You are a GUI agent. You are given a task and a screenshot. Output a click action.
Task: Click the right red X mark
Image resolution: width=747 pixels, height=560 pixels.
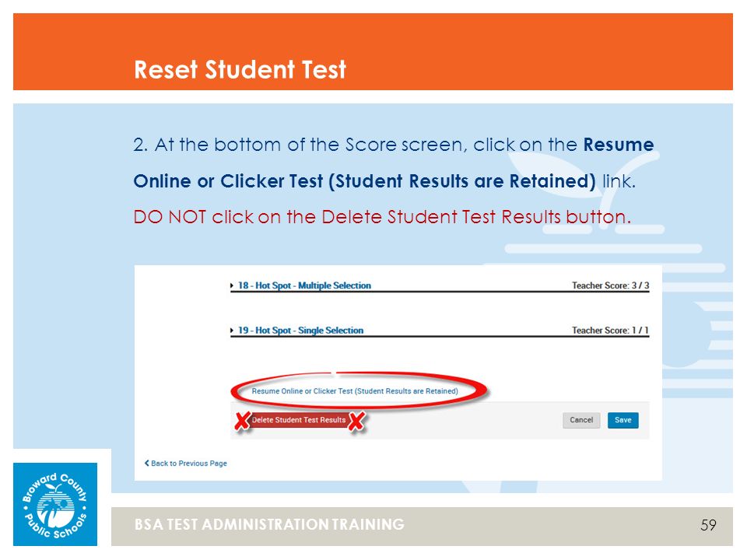pyautogui.click(x=356, y=421)
